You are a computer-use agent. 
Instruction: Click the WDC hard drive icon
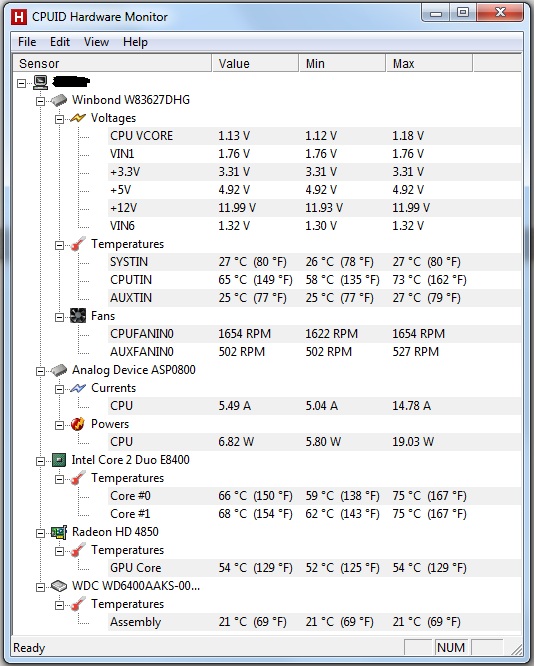[x=59, y=586]
